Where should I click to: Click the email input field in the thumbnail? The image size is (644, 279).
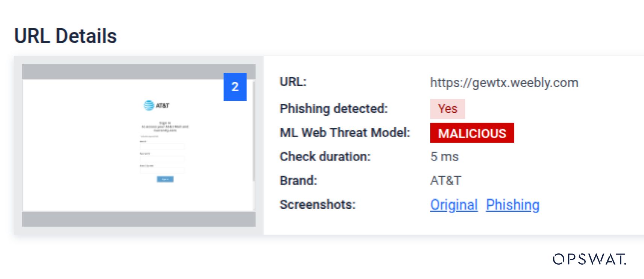162,147
